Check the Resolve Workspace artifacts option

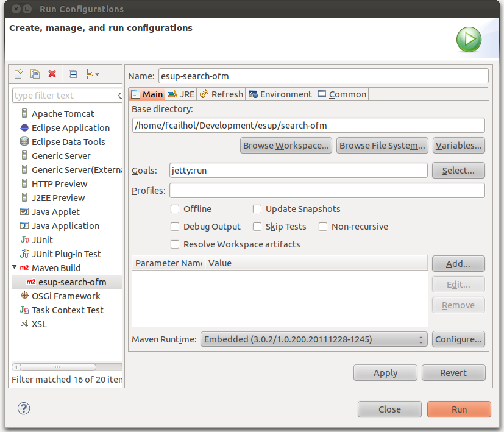175,244
